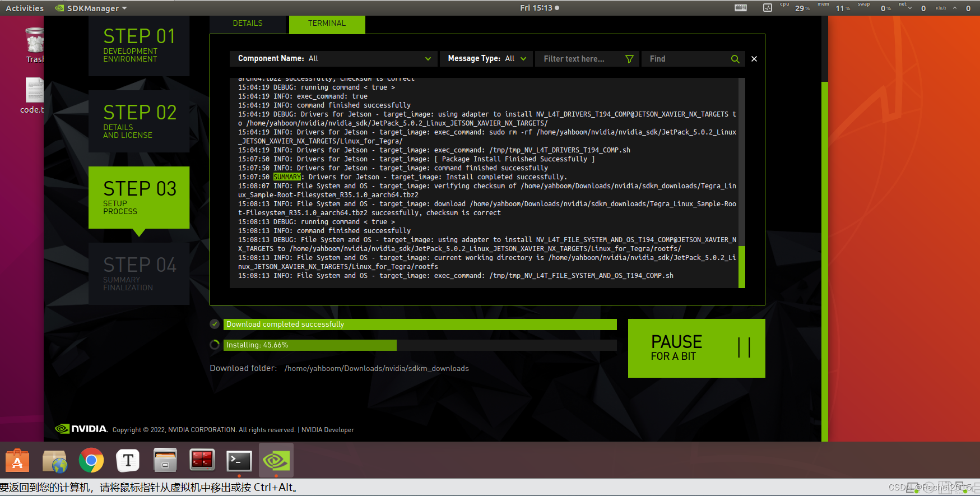Open the Trash desktop icon
This screenshot has width=980, height=496.
[34, 45]
